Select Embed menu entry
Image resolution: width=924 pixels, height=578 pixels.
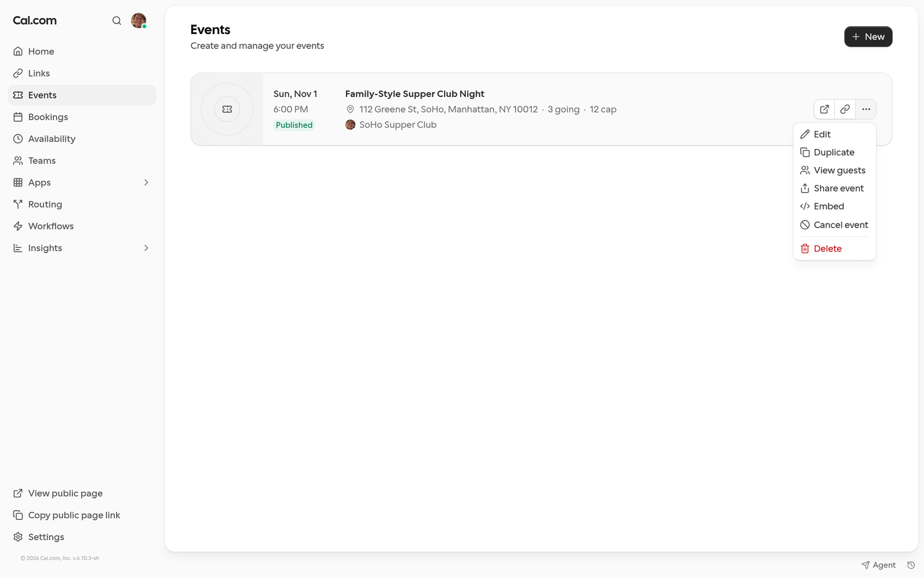(835, 206)
